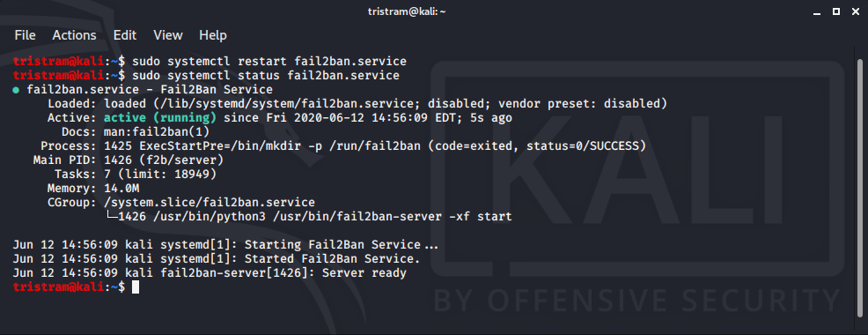Open the Actions menu
This screenshot has height=335, width=868.
point(74,35)
